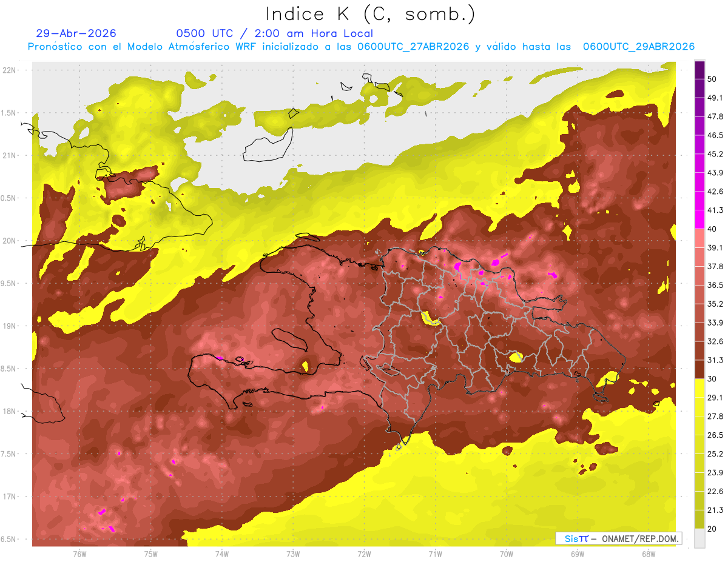Click the 22N latitude tick label
The width and height of the screenshot is (728, 562).
click(x=10, y=70)
